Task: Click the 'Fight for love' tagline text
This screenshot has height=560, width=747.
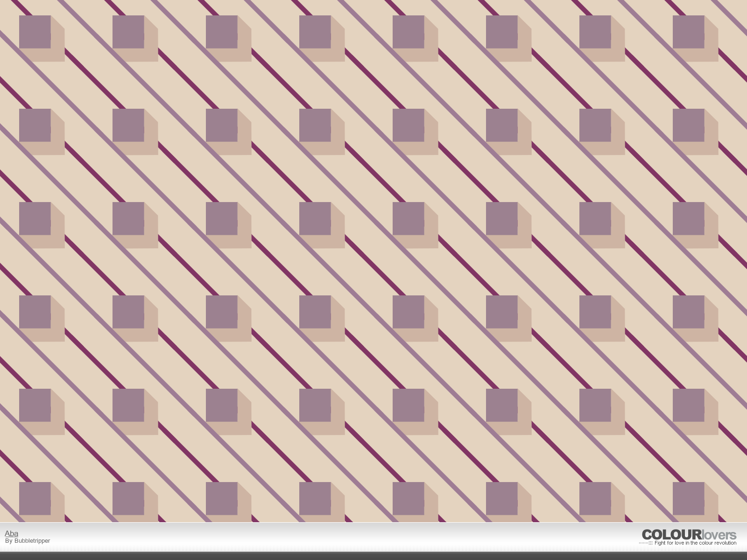Action: (x=695, y=543)
